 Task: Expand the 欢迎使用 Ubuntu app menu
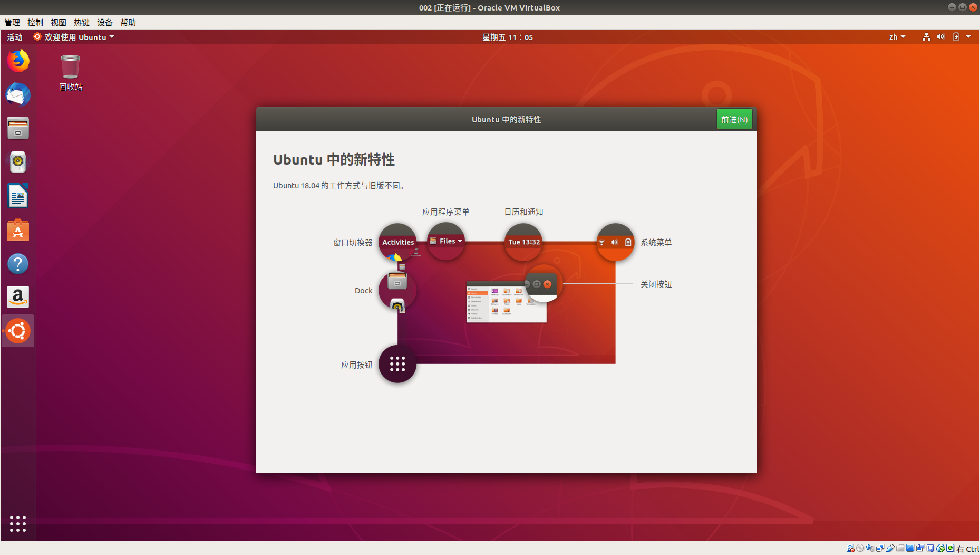pyautogui.click(x=74, y=37)
